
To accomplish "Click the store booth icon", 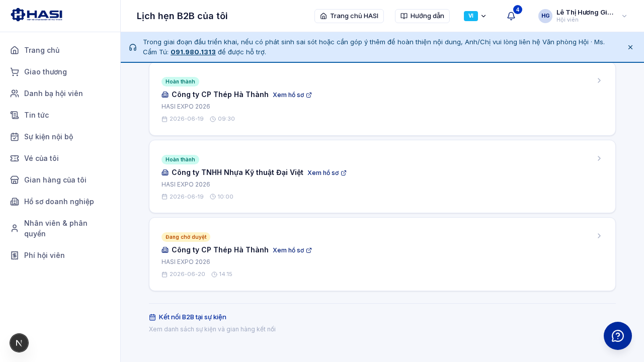I will click(x=15, y=180).
